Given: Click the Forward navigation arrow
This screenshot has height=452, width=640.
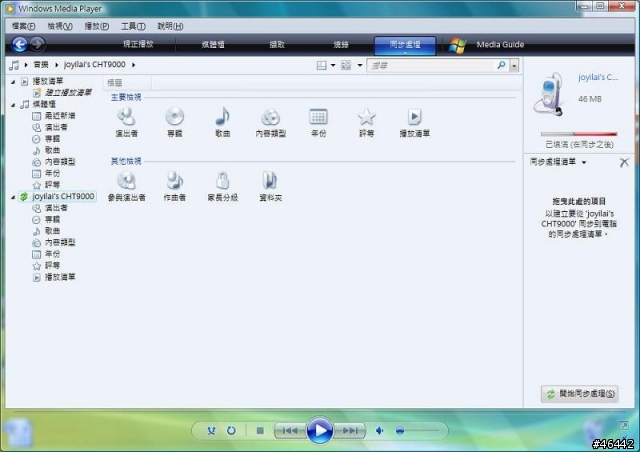Looking at the screenshot, I should [38, 44].
